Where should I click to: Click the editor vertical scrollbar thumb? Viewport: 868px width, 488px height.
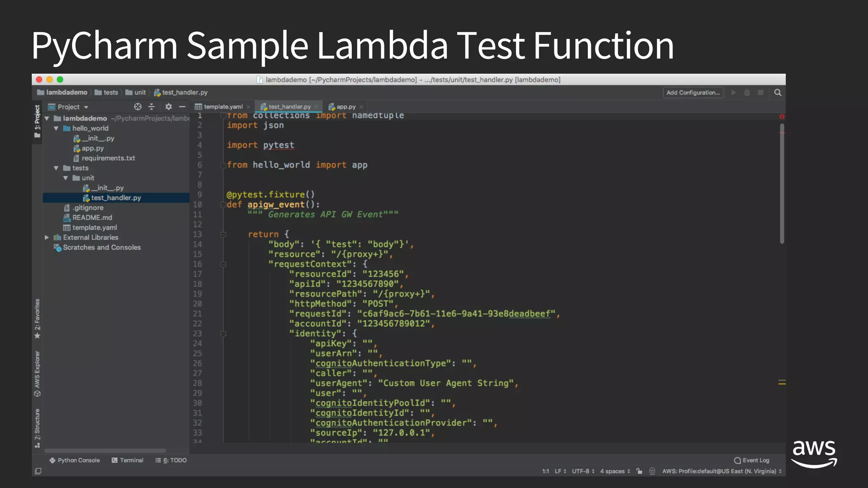[782, 183]
